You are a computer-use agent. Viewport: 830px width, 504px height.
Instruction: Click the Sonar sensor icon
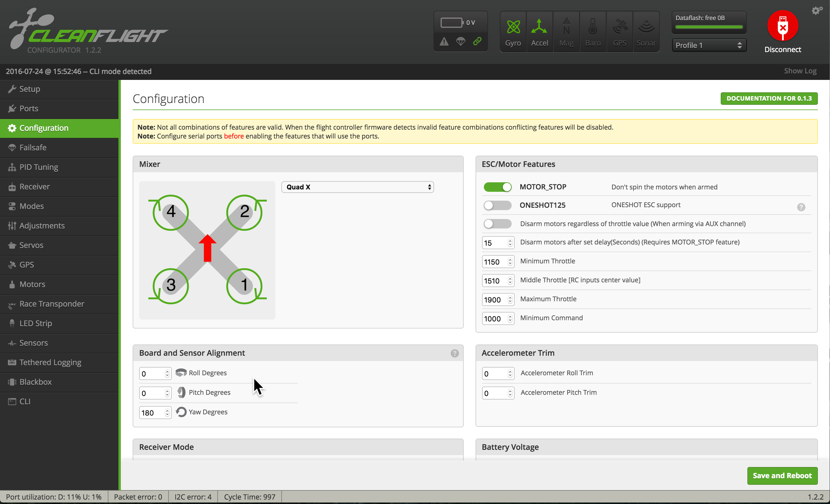click(646, 27)
